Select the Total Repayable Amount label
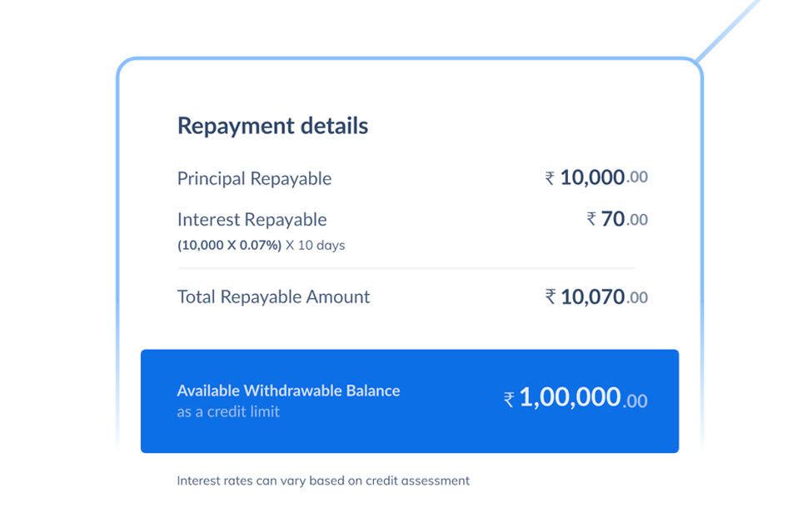The width and height of the screenshot is (812, 508). click(x=273, y=297)
